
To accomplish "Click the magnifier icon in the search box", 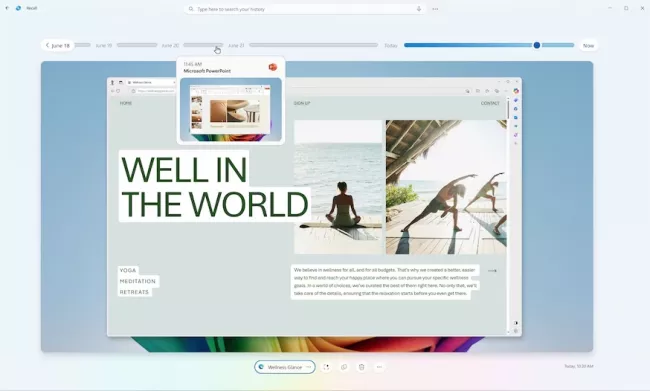I will (x=191, y=9).
